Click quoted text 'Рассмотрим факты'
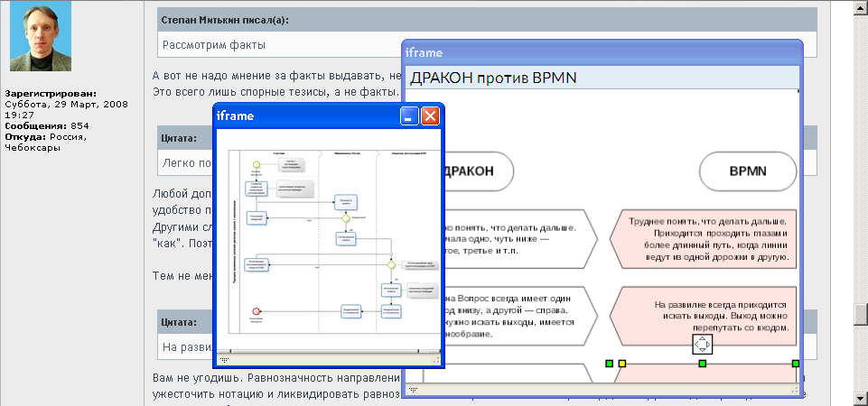 214,45
